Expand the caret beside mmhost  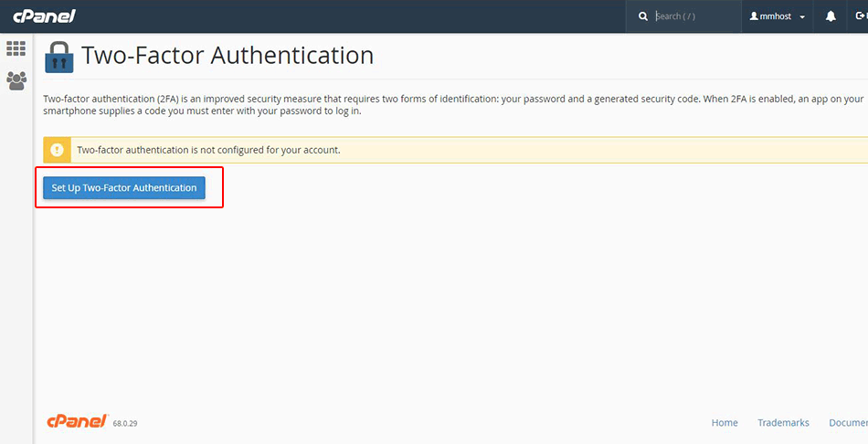[x=802, y=17]
